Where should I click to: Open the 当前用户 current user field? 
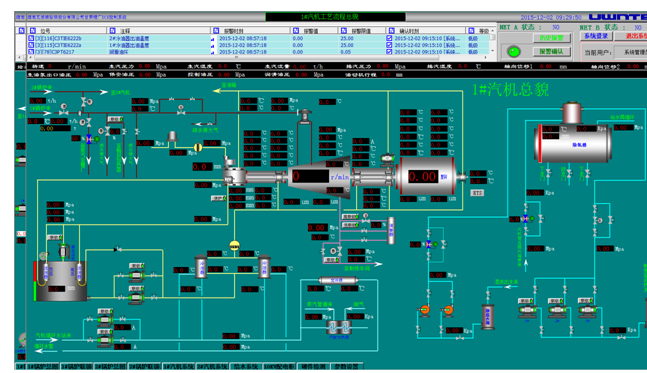630,52
